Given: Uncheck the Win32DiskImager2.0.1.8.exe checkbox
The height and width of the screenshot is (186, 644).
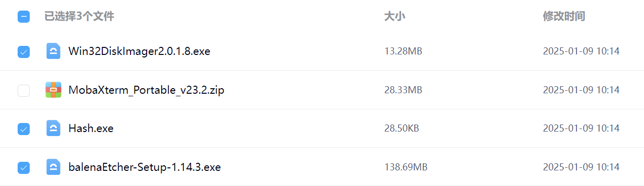Looking at the screenshot, I should 24,51.
